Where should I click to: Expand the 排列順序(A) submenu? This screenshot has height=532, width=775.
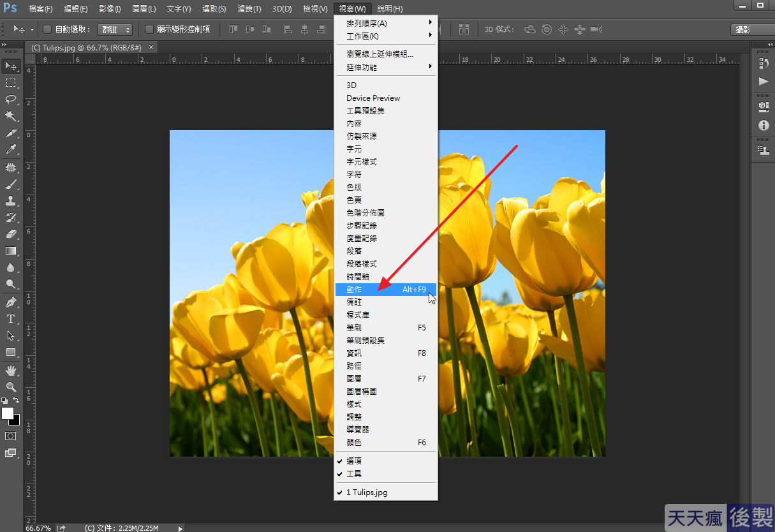(x=386, y=24)
